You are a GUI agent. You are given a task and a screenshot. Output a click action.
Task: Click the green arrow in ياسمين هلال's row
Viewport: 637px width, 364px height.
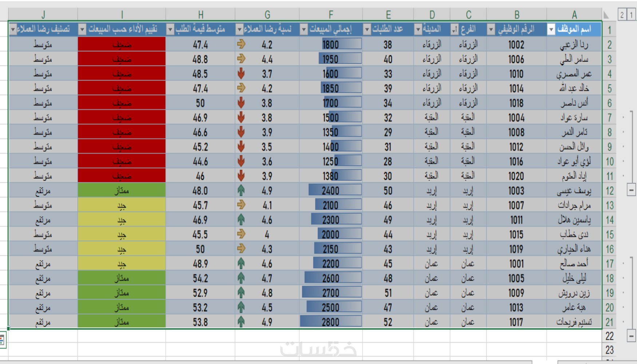click(x=241, y=219)
